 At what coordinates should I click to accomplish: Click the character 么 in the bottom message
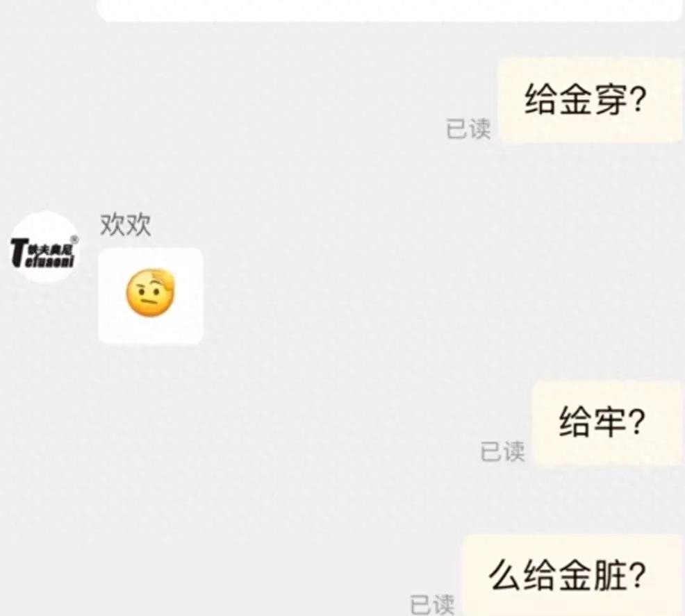(x=504, y=576)
